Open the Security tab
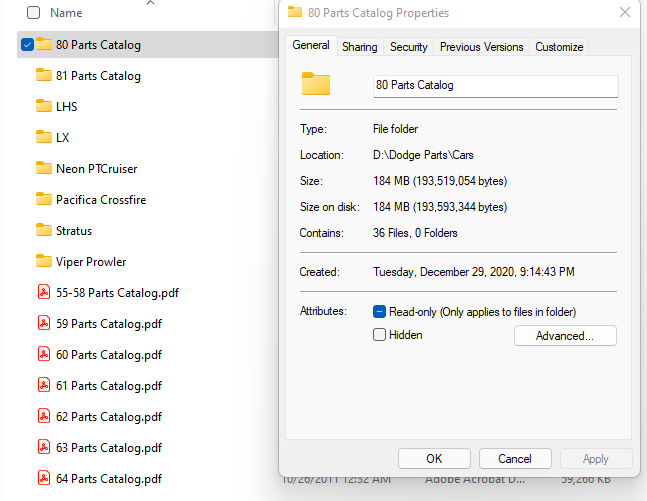Image resolution: width=647 pixels, height=501 pixels. coord(409,47)
